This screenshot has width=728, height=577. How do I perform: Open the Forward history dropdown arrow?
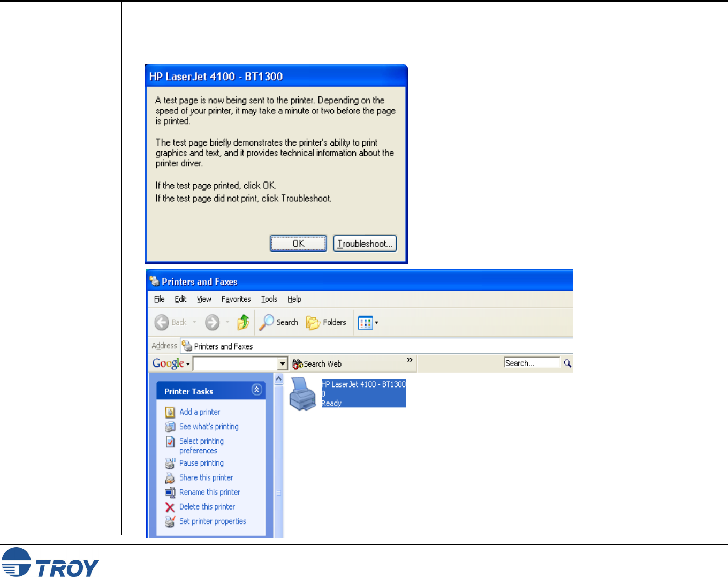coord(227,322)
